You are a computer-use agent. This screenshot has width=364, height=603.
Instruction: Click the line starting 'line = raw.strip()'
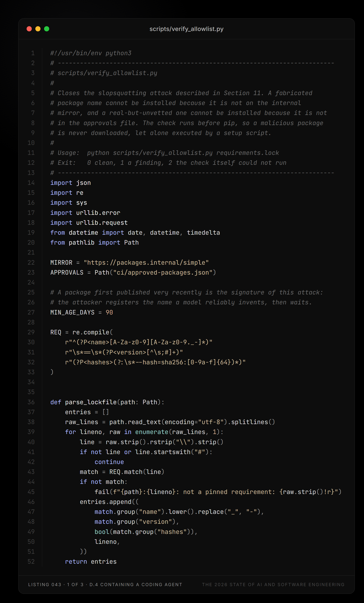(152, 442)
